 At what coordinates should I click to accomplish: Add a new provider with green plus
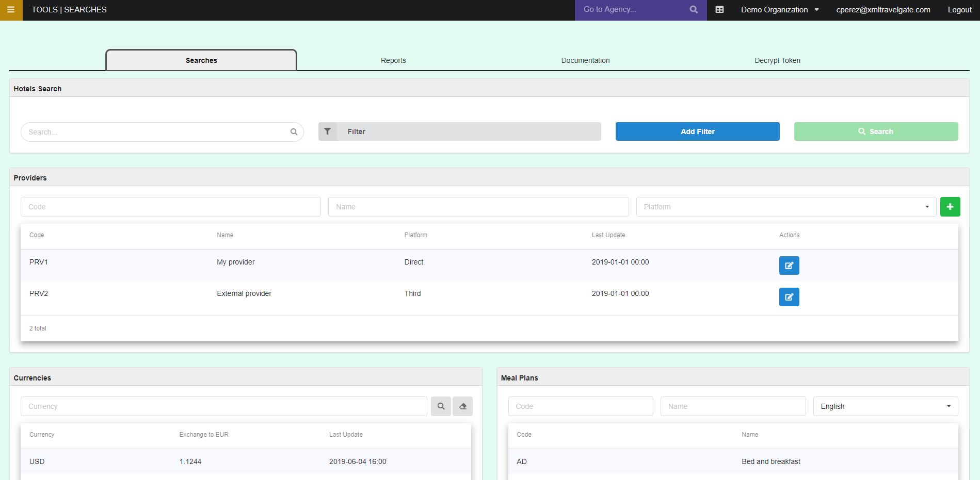coord(950,207)
